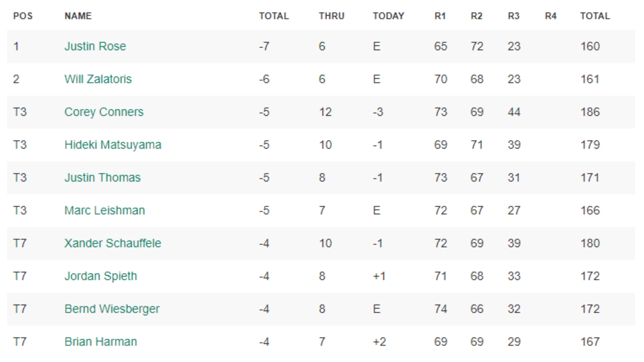The height and width of the screenshot is (362, 644).
Task: Click Corey Conners' total strokes 186
Action: pyautogui.click(x=590, y=112)
